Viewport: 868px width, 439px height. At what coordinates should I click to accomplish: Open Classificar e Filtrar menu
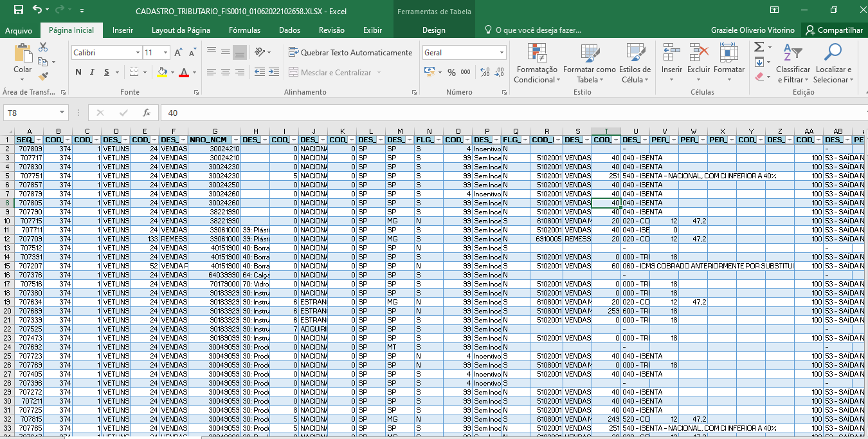click(793, 63)
